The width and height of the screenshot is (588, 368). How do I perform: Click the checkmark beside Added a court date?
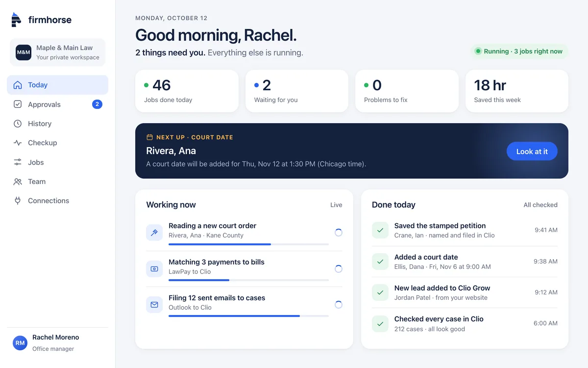point(380,262)
